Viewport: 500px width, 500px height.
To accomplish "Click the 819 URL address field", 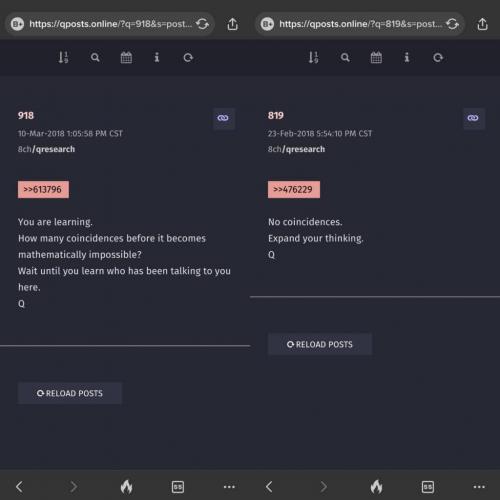I will 360,24.
